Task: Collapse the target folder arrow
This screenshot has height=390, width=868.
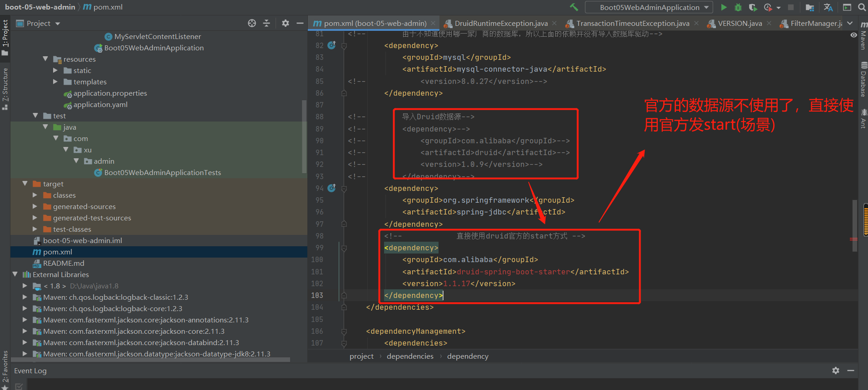Action: click(x=25, y=184)
